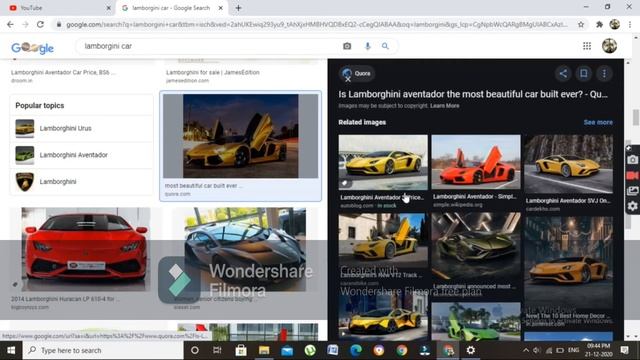The image size is (640, 360).
Task: Open Google account avatar
Action: click(609, 46)
